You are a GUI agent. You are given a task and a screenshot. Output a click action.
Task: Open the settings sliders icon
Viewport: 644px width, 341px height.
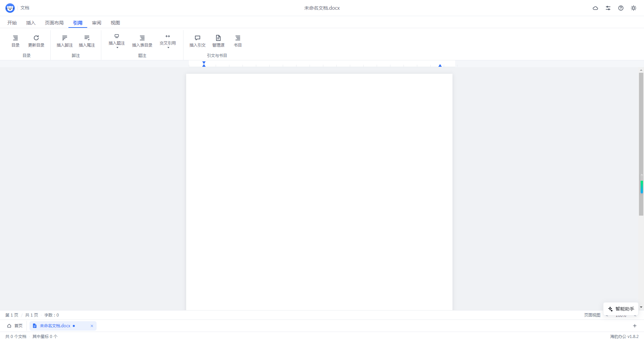pos(608,8)
